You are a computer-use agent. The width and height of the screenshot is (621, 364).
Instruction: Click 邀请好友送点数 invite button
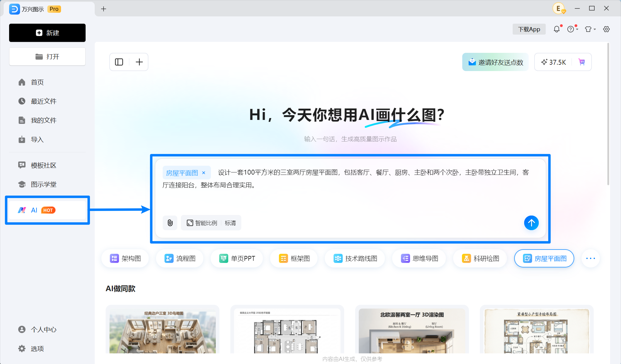pyautogui.click(x=495, y=62)
